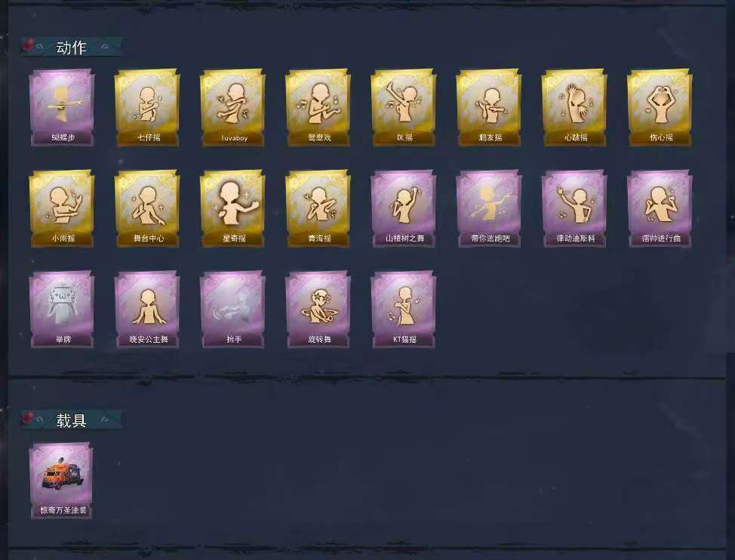Image resolution: width=735 pixels, height=560 pixels.
Task: Click the 山楂树之舞 emote card
Action: point(404,208)
